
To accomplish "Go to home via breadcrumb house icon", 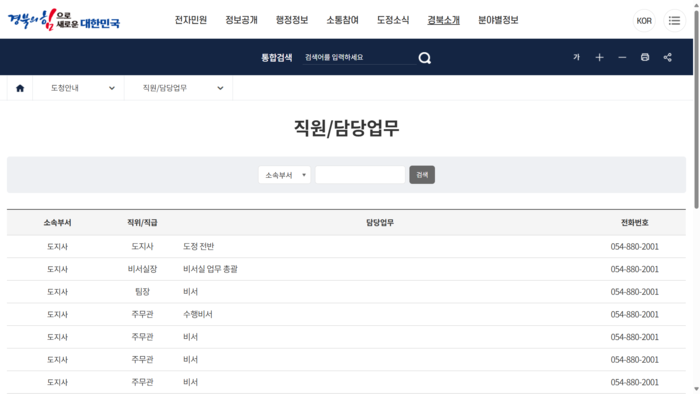I will (20, 88).
